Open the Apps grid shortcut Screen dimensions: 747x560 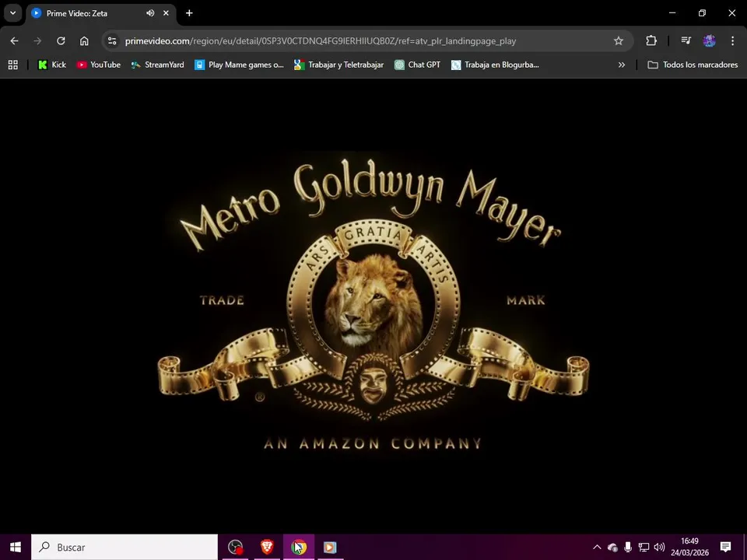[13, 65]
